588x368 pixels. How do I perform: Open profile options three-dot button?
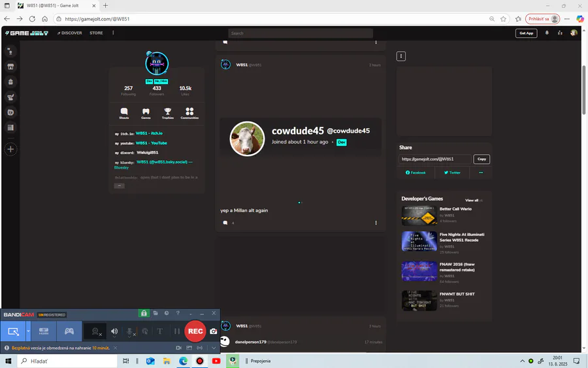401,56
